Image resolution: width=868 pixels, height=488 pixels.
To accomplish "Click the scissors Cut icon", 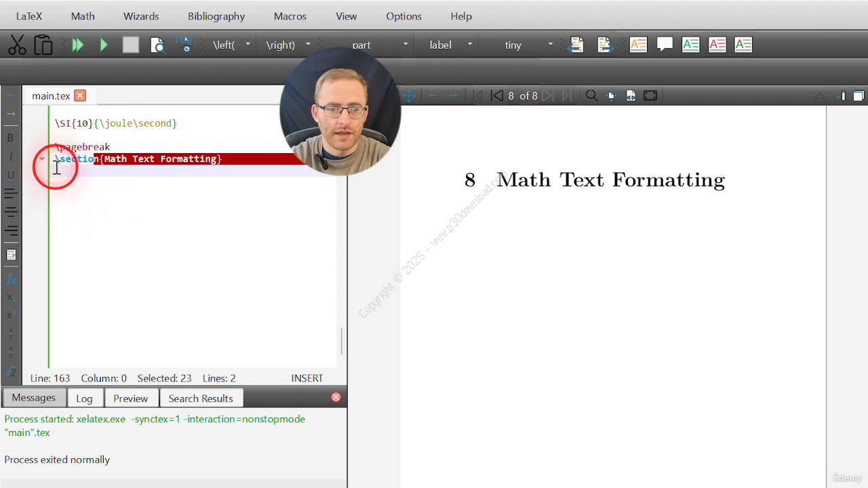I will coord(17,45).
